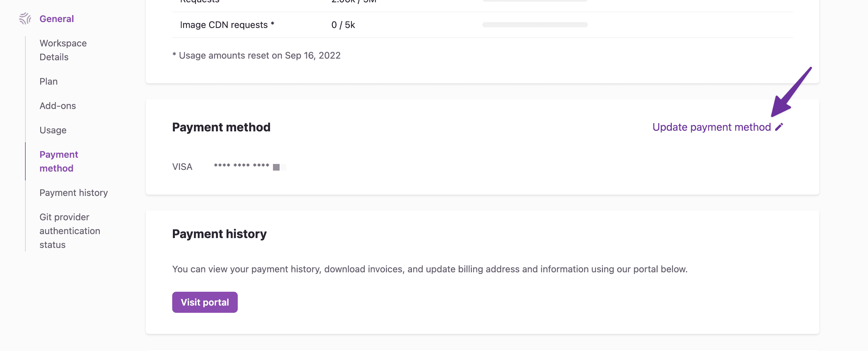Click the Payment history section heading
This screenshot has height=351, width=868.
click(x=219, y=234)
